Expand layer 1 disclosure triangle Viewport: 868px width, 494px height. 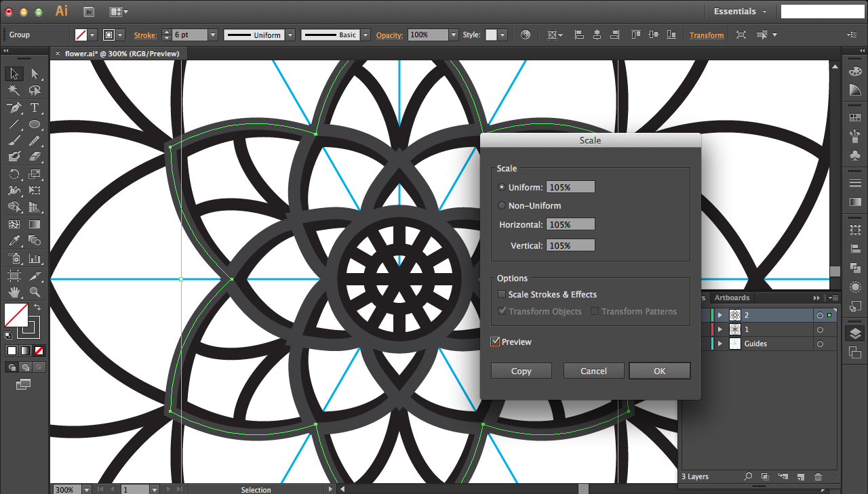(x=720, y=329)
